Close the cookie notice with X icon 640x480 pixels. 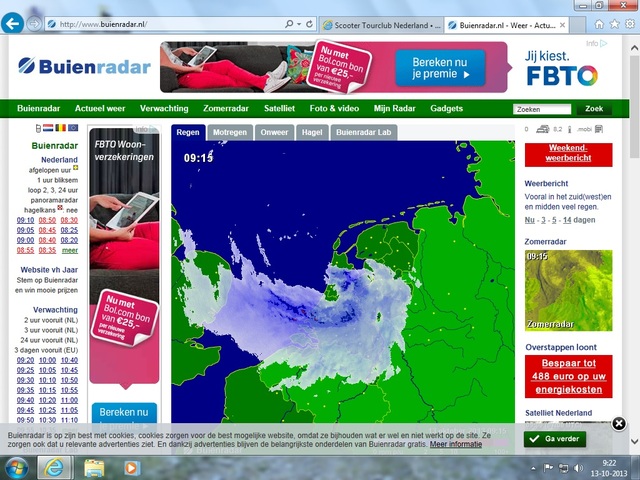619,423
